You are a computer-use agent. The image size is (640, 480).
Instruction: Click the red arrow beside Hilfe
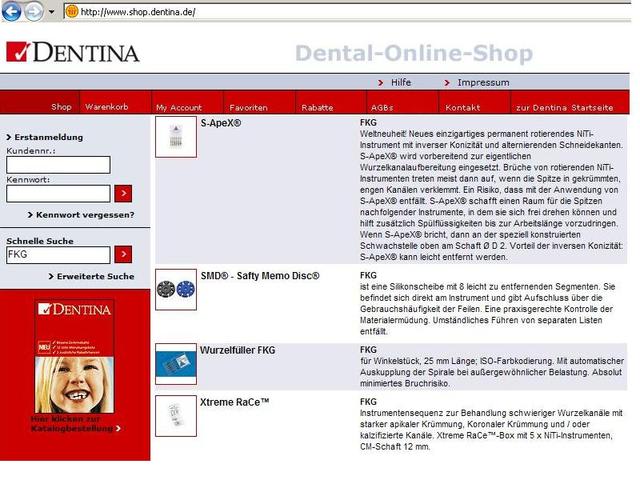381,83
